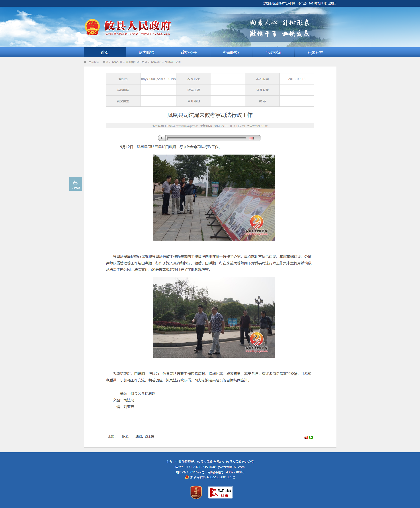Screen dimensions: 420x508
Task: Select the 办事服务 navigation item
Action: click(x=231, y=53)
